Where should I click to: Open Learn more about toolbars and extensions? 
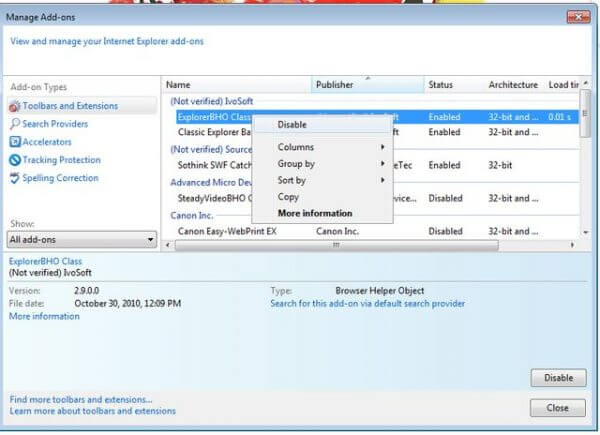[x=93, y=411]
